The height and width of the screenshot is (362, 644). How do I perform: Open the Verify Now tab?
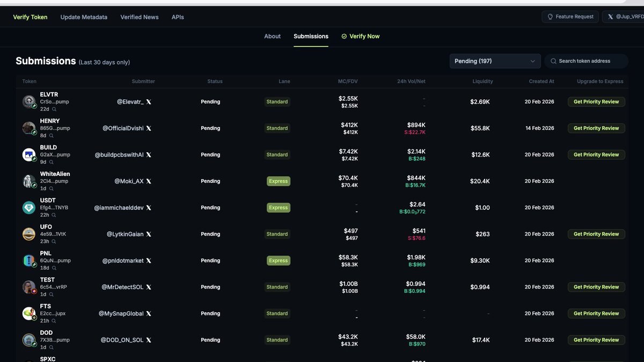coord(360,36)
